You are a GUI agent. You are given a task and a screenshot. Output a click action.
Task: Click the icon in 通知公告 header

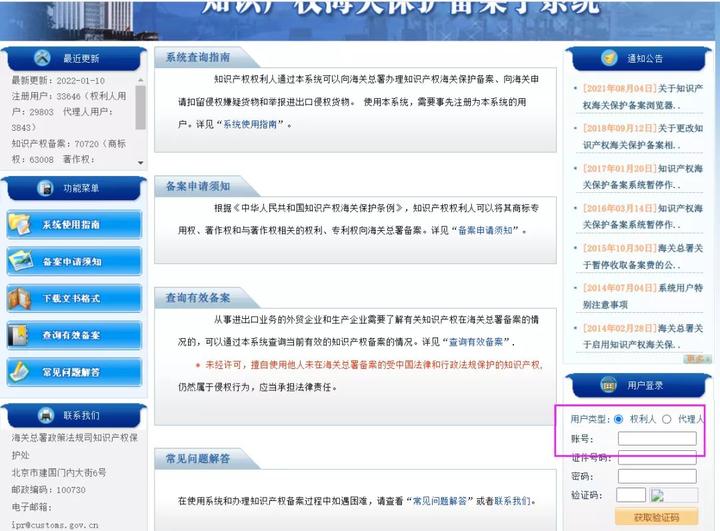pos(609,58)
